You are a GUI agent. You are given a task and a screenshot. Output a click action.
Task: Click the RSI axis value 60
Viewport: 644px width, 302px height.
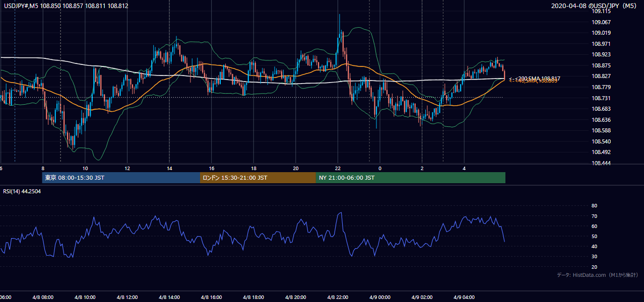pyautogui.click(x=594, y=226)
